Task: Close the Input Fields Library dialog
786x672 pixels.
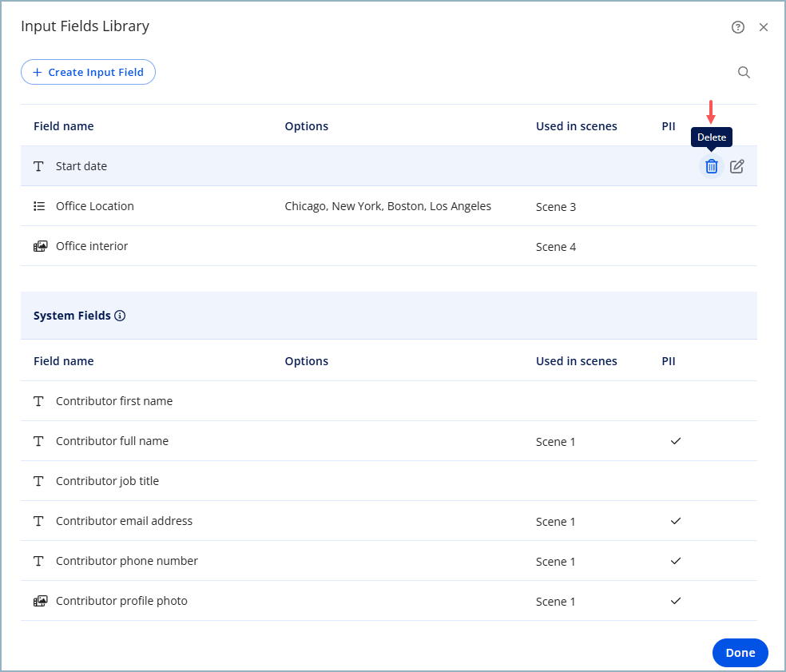Action: click(x=764, y=27)
